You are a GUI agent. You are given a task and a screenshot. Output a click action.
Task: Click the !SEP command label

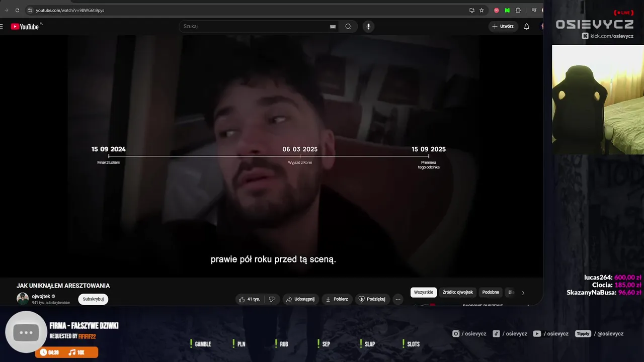pos(324,344)
